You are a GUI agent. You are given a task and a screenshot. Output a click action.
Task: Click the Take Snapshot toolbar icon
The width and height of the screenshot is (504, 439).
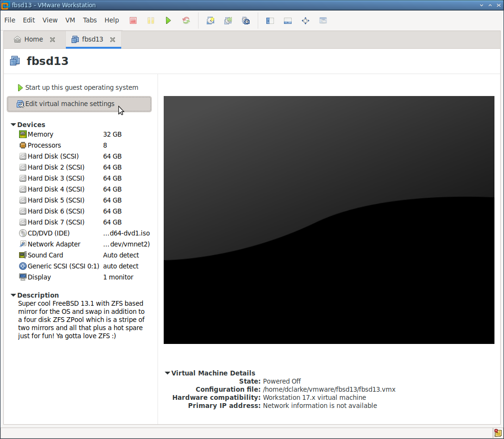tap(210, 21)
